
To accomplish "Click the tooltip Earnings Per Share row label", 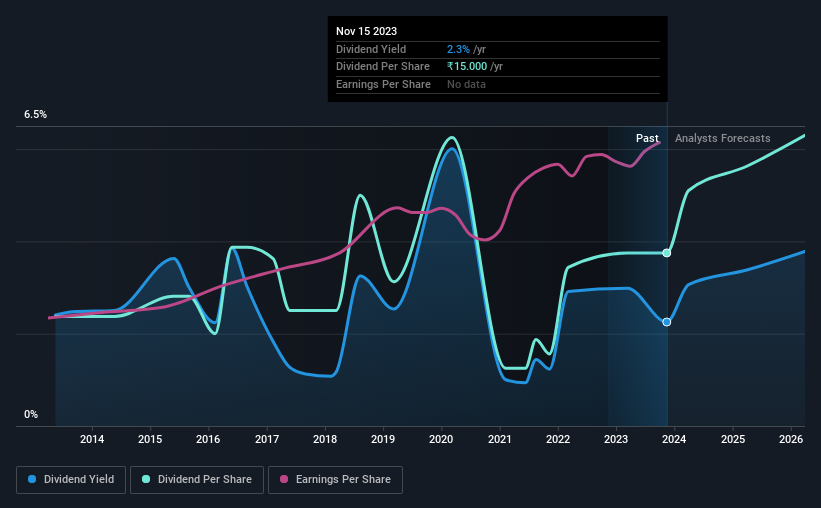I will [x=383, y=84].
